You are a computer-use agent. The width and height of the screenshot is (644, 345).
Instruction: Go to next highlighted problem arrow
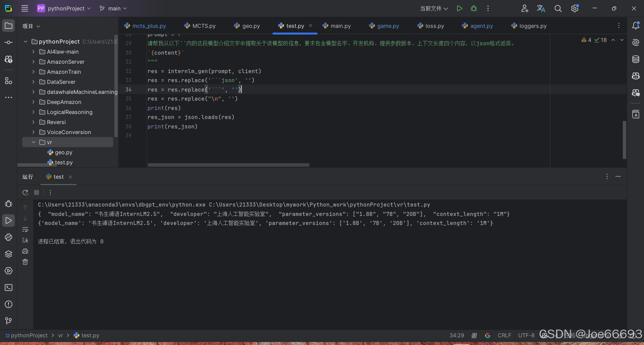622,40
